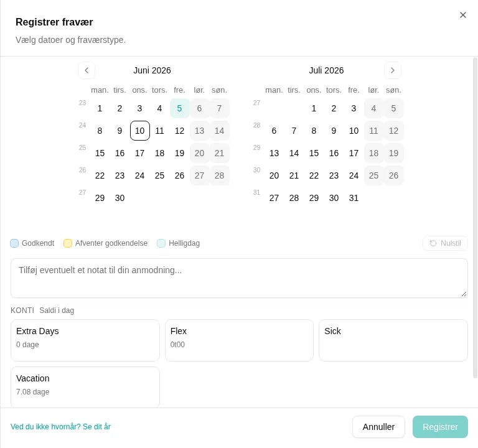Go to previous month with left chevron
Image resolution: width=478 pixels, height=448 pixels.
[87, 70]
